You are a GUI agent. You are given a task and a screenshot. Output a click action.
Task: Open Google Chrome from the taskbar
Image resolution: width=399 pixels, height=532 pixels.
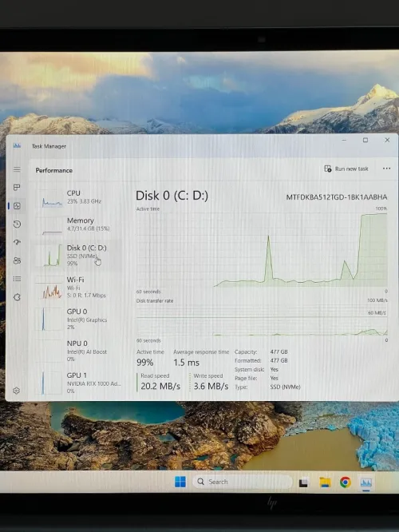346,482
